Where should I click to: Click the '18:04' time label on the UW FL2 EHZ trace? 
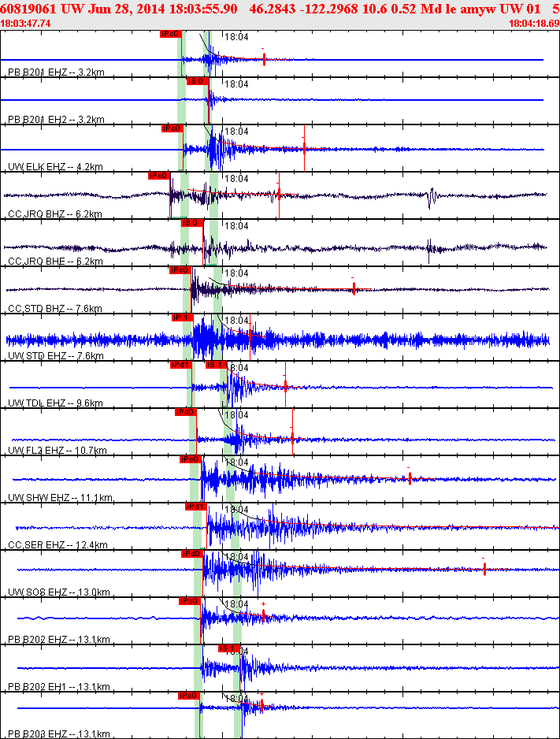click(x=236, y=414)
